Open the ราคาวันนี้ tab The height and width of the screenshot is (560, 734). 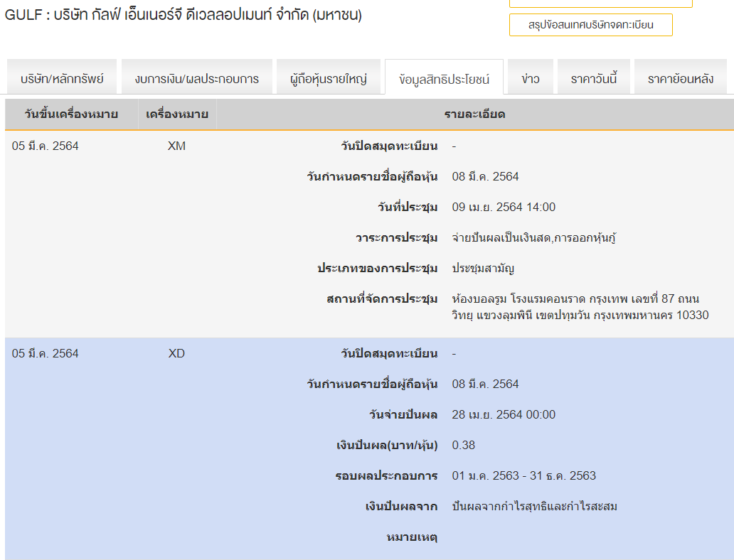pos(594,78)
